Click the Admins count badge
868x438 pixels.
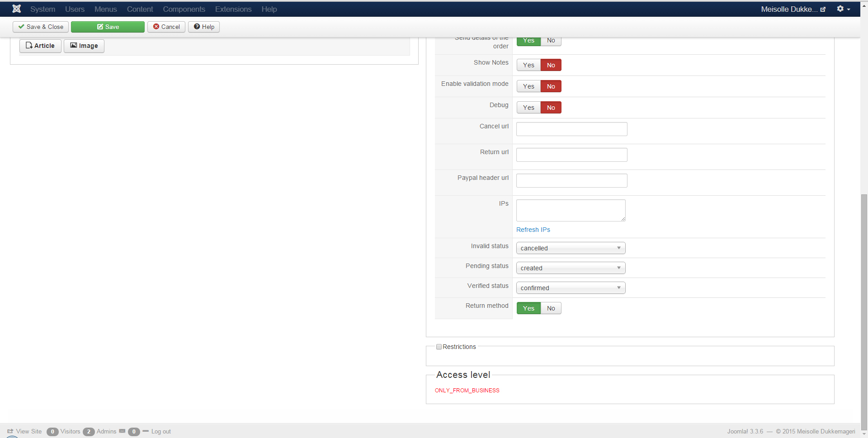[89, 432]
